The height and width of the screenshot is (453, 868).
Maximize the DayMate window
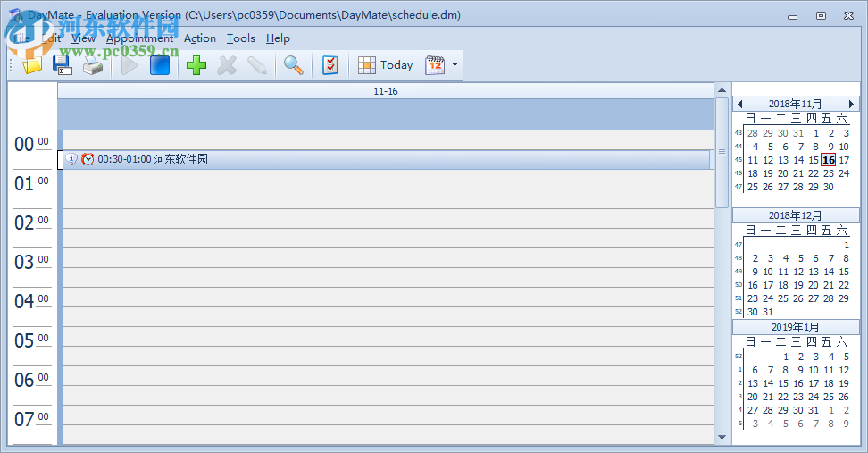821,15
